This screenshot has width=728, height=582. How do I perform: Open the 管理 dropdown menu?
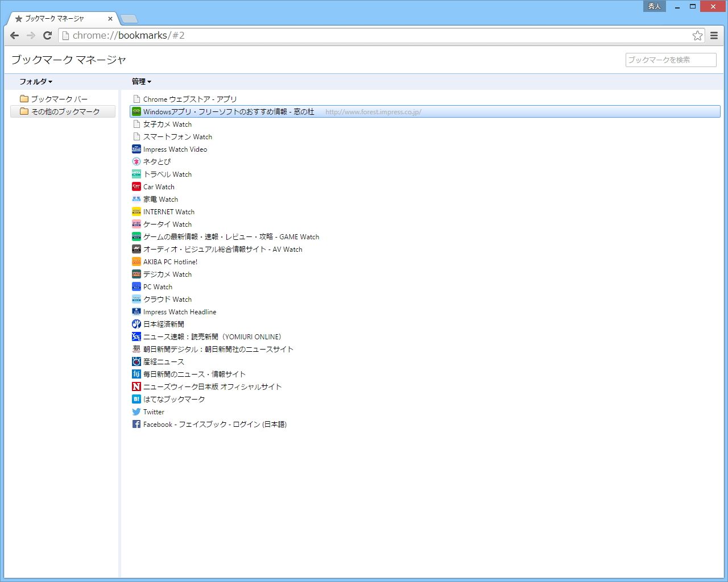[140, 81]
